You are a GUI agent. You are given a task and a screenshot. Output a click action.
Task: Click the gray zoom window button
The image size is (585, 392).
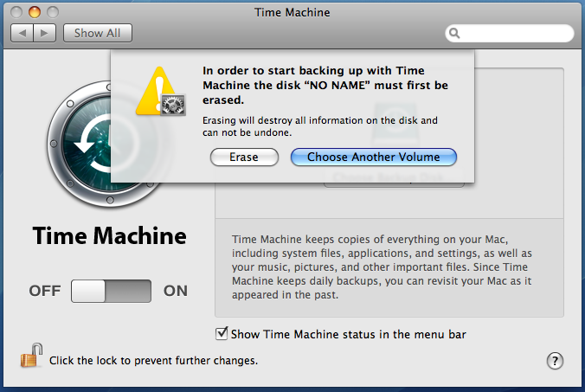click(x=53, y=12)
